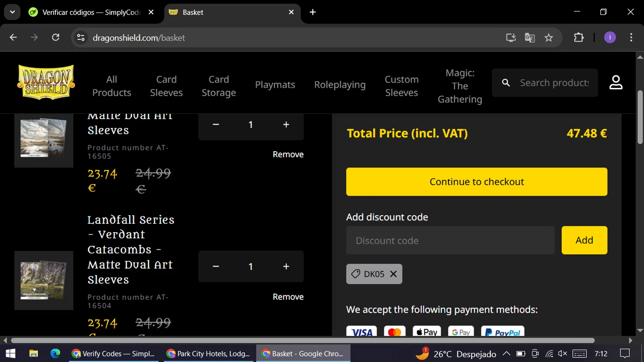Viewport: 644px width, 362px height.
Task: Click the back navigation arrow
Action: click(x=13, y=38)
